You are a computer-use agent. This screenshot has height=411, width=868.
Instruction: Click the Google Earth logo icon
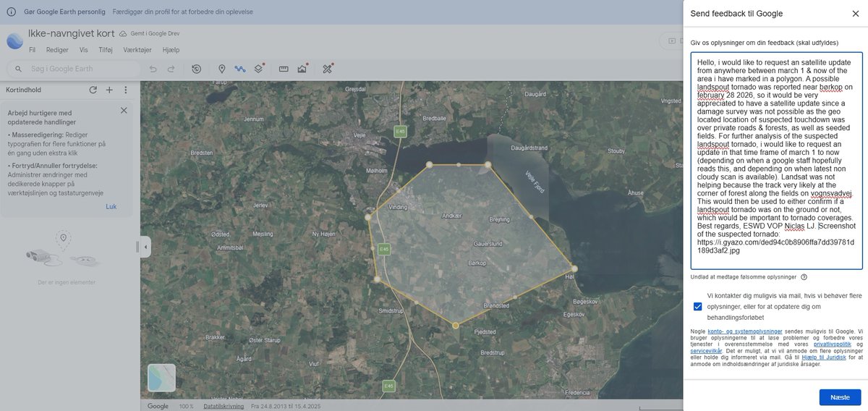(x=14, y=41)
